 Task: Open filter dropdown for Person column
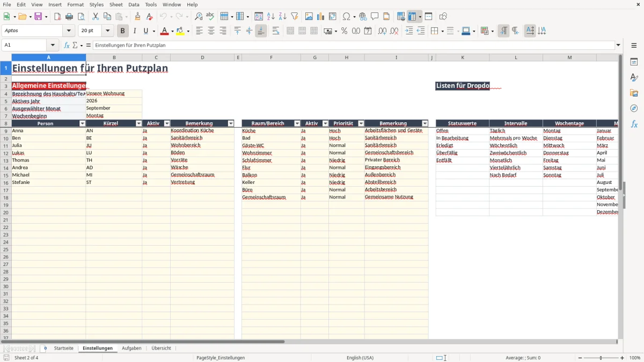pos(82,123)
